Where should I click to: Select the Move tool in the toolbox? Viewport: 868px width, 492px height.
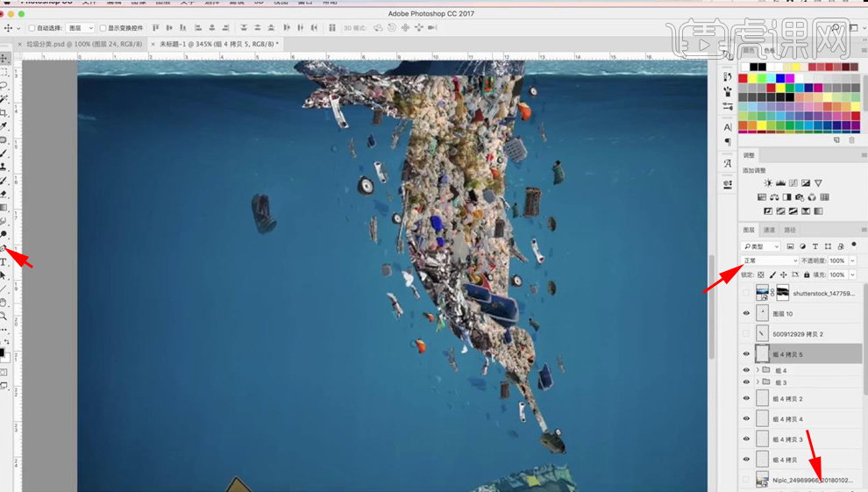4,58
